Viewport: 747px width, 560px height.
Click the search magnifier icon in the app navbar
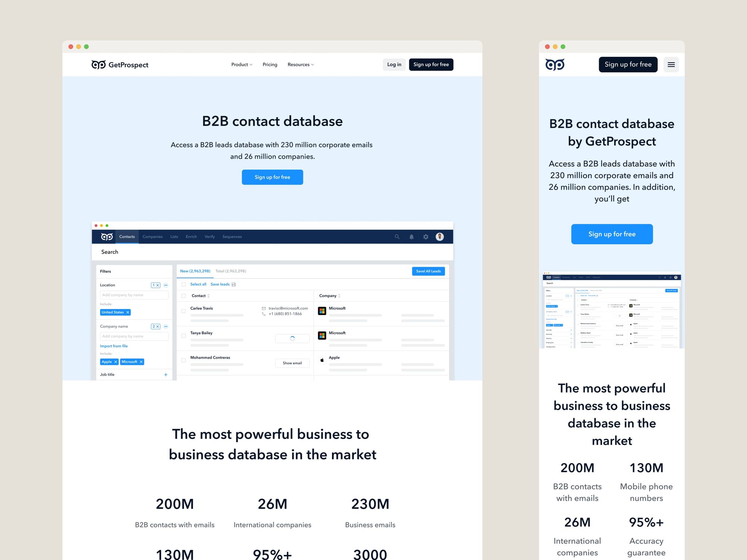397,237
